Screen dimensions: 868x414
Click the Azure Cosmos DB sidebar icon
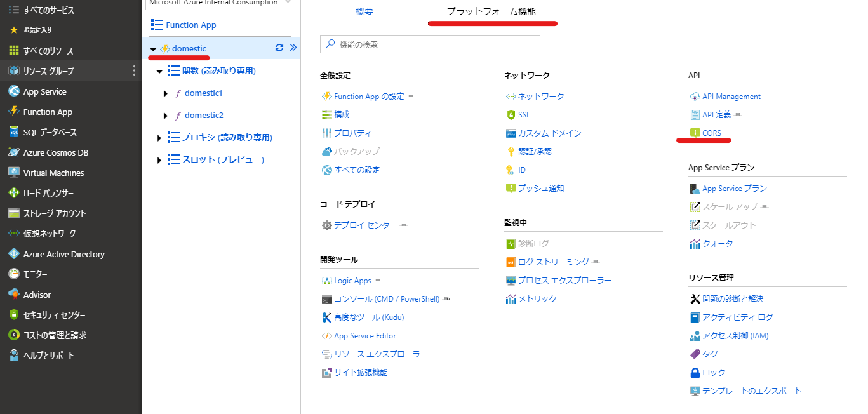13,152
